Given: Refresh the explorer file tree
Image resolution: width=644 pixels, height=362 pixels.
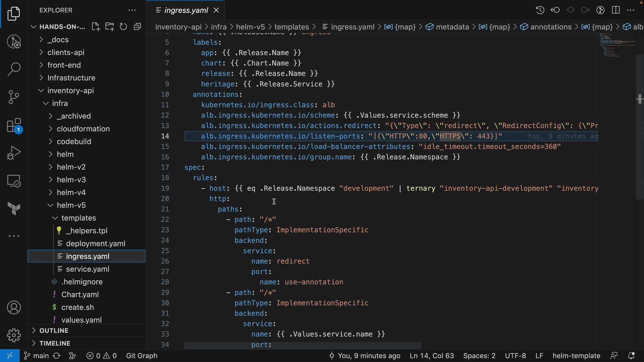Looking at the screenshot, I should (123, 27).
